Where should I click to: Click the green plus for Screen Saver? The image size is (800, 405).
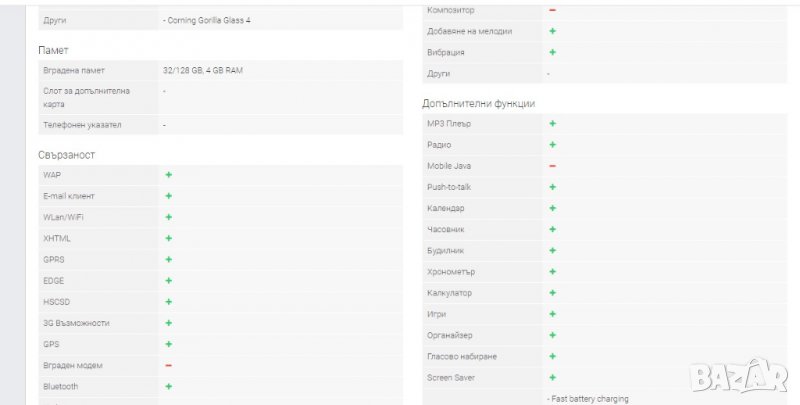(x=552, y=378)
